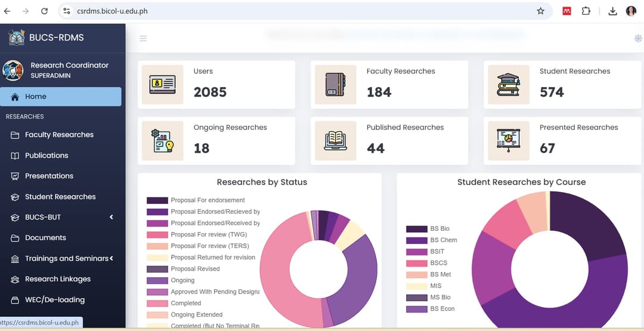Open WEC/De-loading sidebar item
The image size is (644, 331).
pyautogui.click(x=61, y=300)
